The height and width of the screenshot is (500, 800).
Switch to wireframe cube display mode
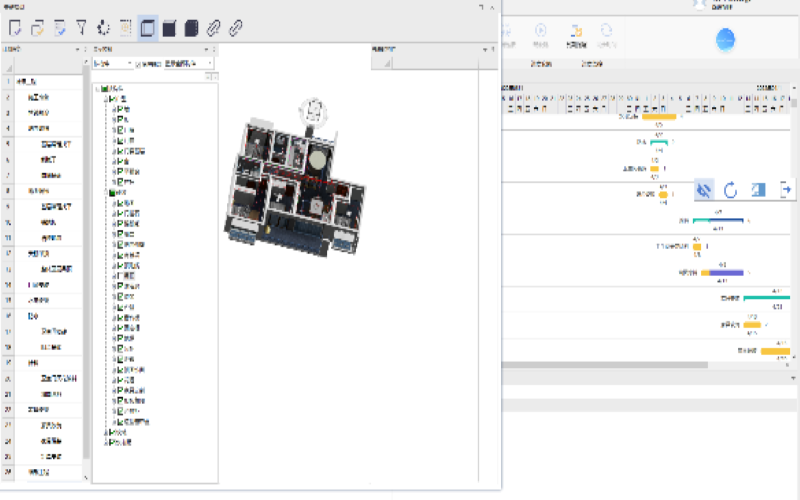tap(148, 28)
